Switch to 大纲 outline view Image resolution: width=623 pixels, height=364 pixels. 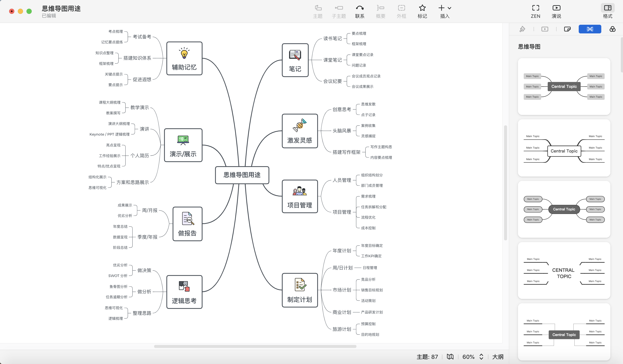point(498,357)
